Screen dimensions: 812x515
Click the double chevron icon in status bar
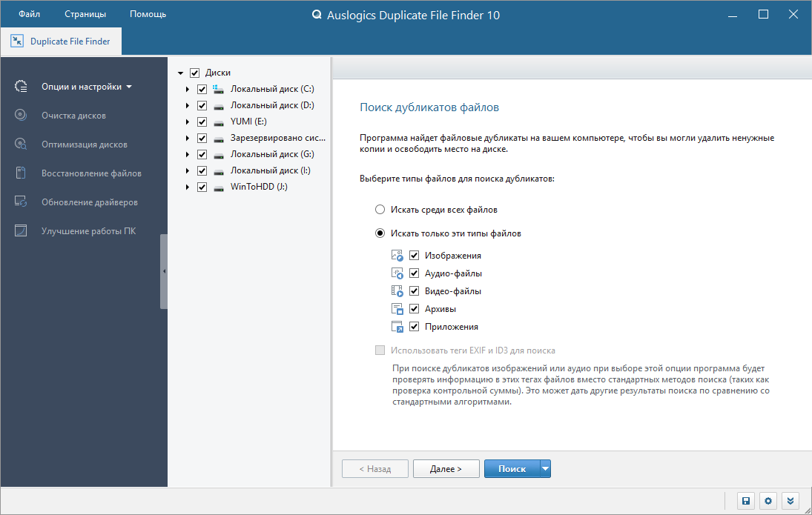coord(790,500)
